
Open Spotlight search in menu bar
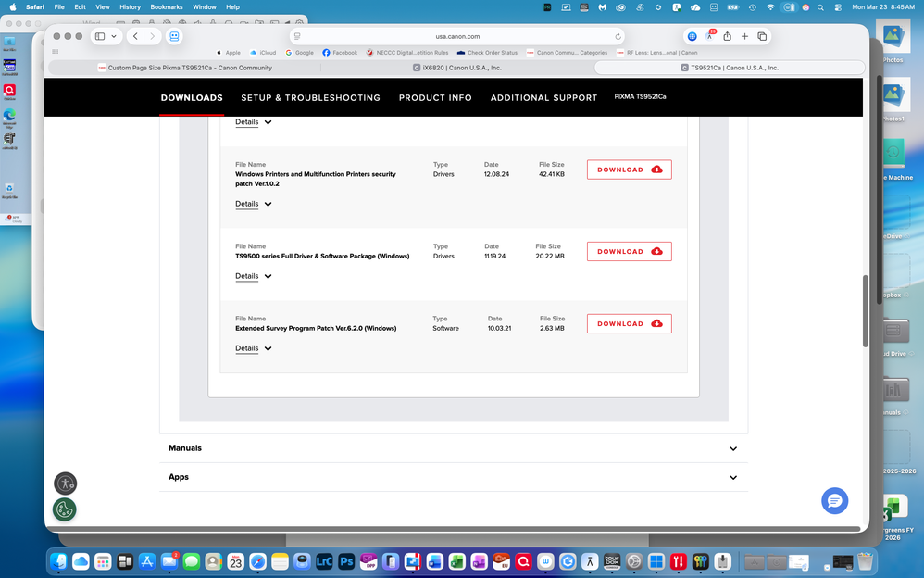(820, 7)
